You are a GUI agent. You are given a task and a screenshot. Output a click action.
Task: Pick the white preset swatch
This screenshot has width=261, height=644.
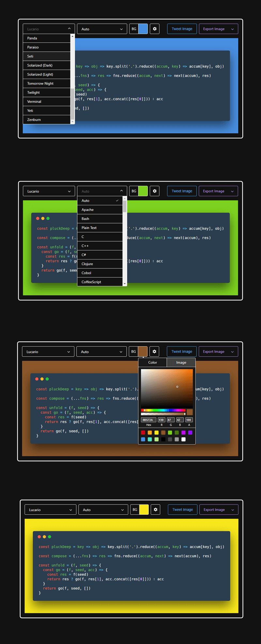[x=183, y=439]
